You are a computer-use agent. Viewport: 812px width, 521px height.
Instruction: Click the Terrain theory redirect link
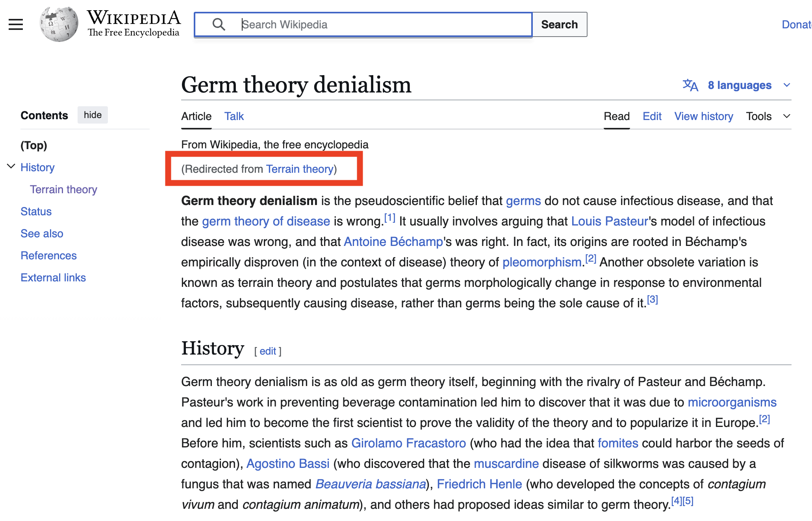click(x=300, y=169)
